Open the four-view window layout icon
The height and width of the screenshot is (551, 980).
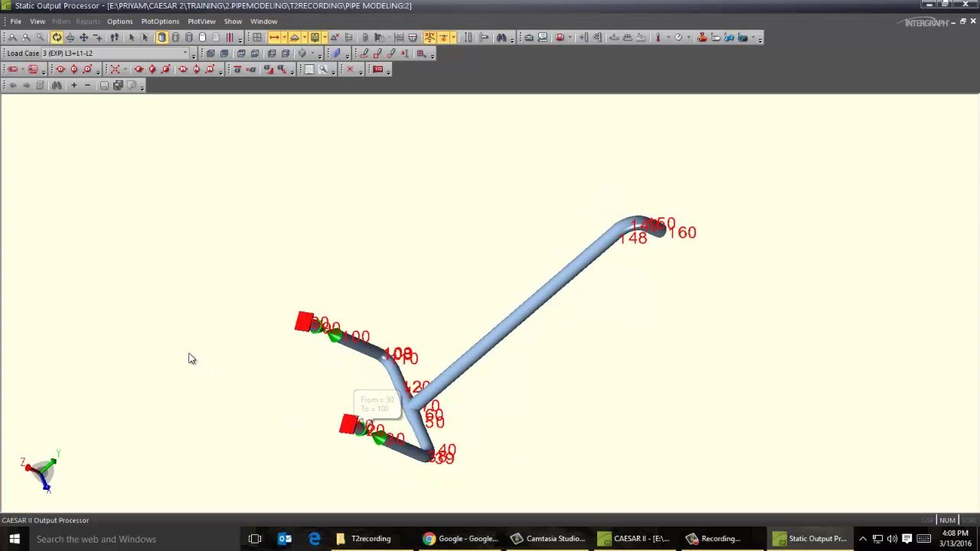[257, 37]
